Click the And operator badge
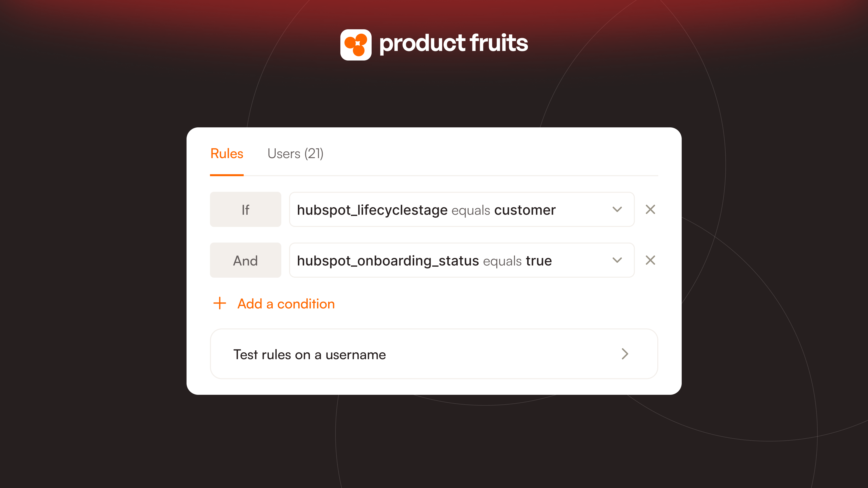The image size is (868, 488). click(245, 260)
